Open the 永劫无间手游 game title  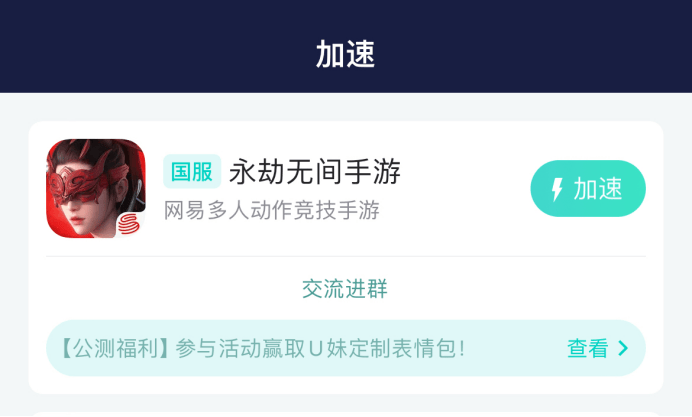[x=315, y=172]
